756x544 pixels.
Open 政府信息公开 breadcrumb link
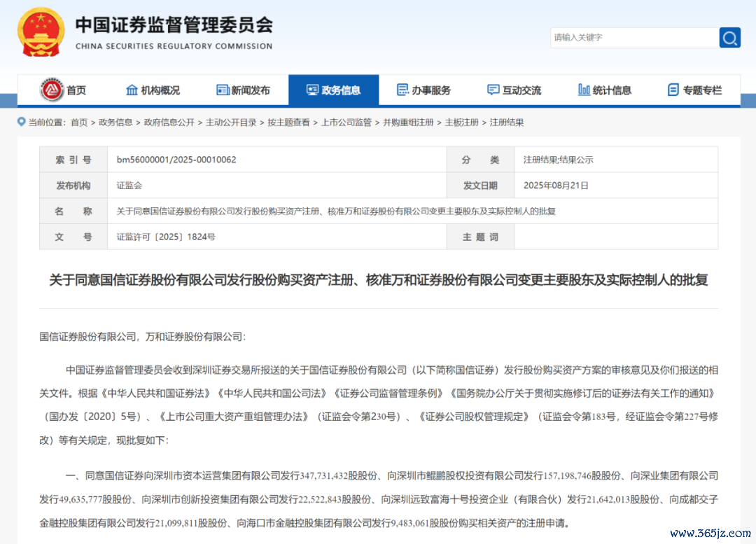pos(169,123)
